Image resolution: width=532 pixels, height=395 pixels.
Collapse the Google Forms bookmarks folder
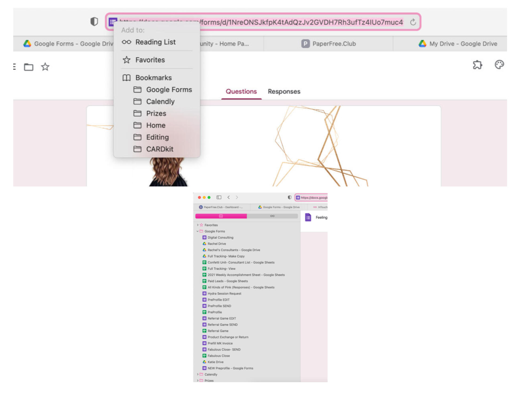(x=198, y=231)
